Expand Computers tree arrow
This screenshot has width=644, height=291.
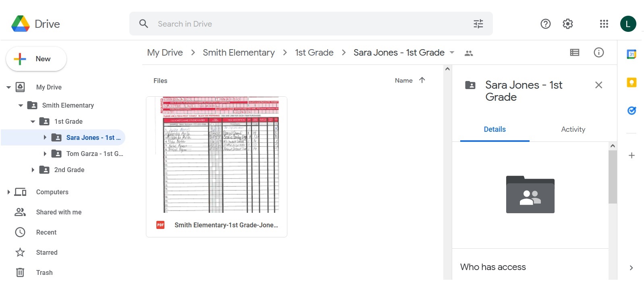point(8,192)
